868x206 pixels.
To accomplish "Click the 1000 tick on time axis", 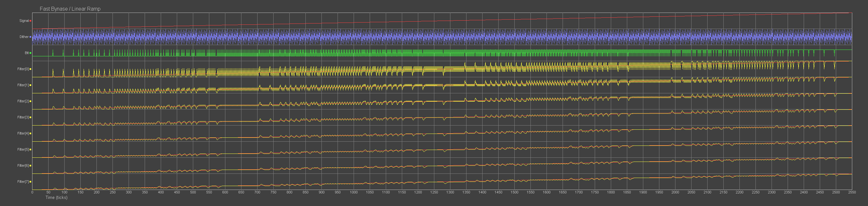I will [x=353, y=192].
